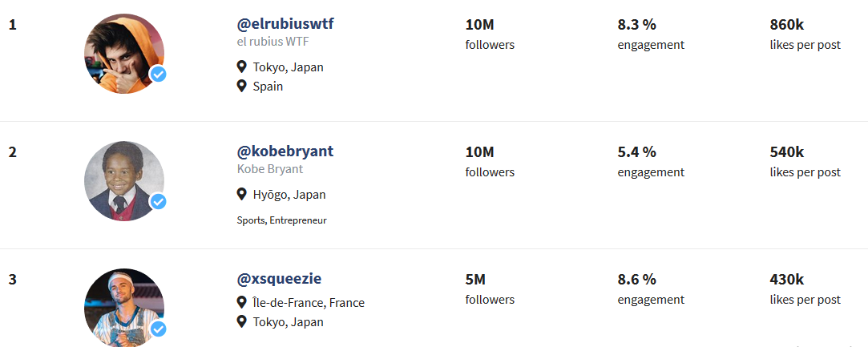Screen dimensions: 868x347
Task: Click xsqueezie's profile picture
Action: pyautogui.click(x=124, y=308)
